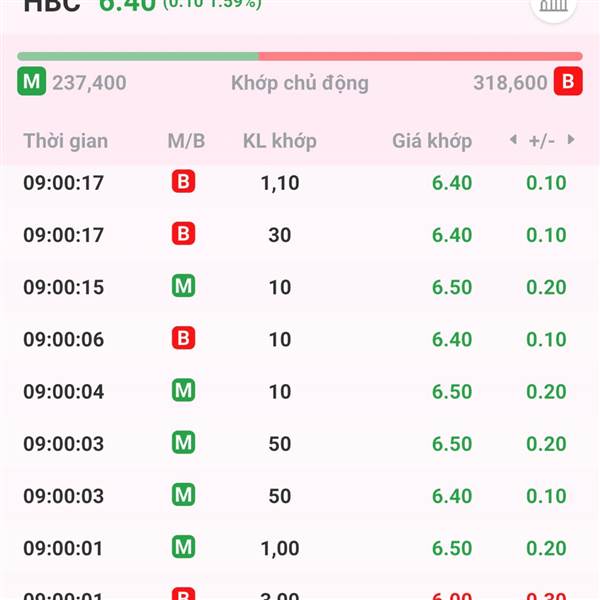The height and width of the screenshot is (600, 600).
Task: Click change 0.10 in the 09:00:06 row
Action: coord(546,339)
